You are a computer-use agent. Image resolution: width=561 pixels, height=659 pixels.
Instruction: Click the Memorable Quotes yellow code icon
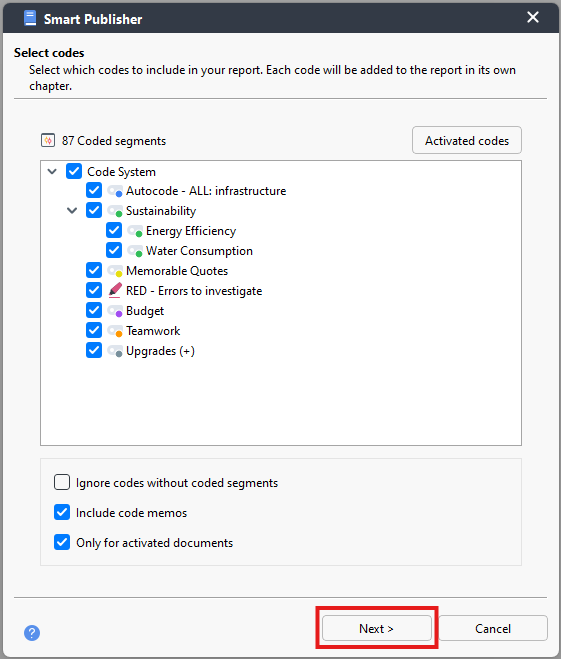pyautogui.click(x=115, y=271)
